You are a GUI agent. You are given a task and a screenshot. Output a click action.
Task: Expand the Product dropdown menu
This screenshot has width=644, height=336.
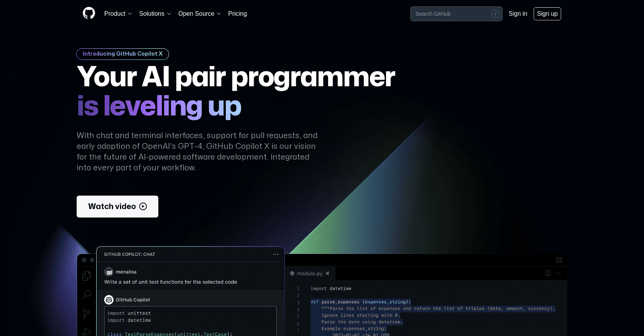(x=118, y=14)
